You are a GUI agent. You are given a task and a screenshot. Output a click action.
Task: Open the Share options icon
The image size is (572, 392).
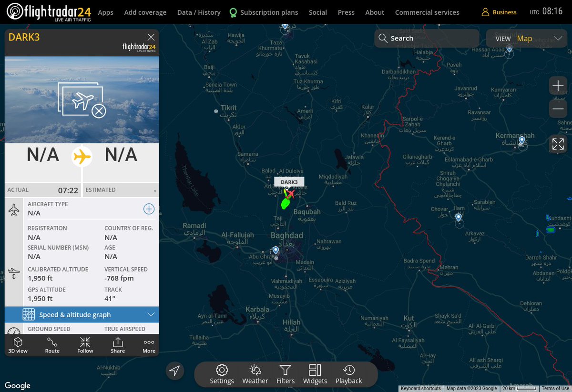coord(117,344)
